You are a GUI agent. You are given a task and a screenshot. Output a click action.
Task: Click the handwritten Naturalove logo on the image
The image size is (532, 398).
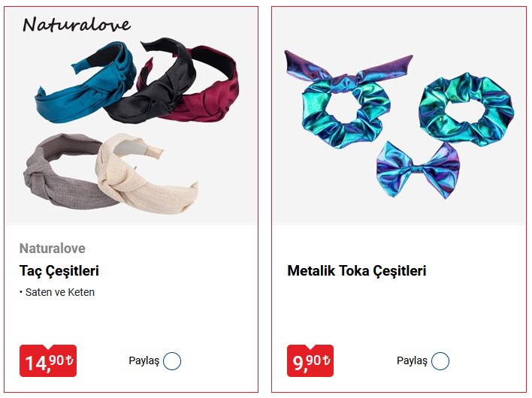(x=77, y=25)
